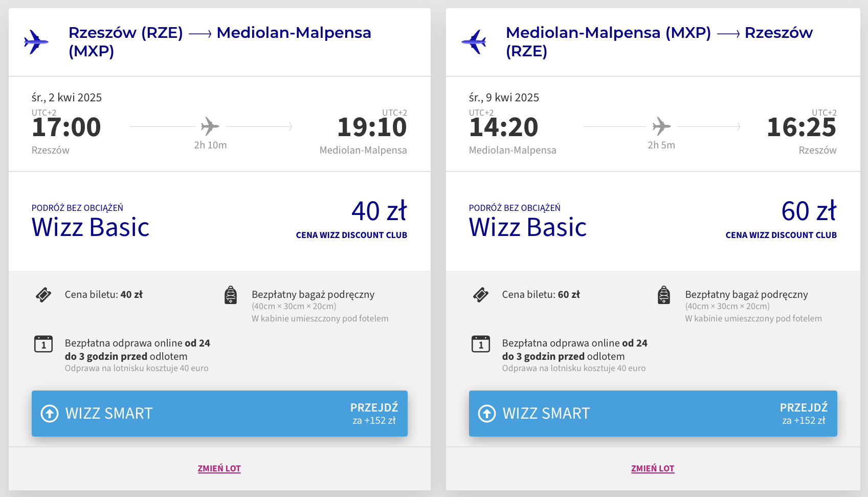Click ZMIEŃ LOT link for the Rzeszów departure
Screen dimensions: 868x497
219,468
